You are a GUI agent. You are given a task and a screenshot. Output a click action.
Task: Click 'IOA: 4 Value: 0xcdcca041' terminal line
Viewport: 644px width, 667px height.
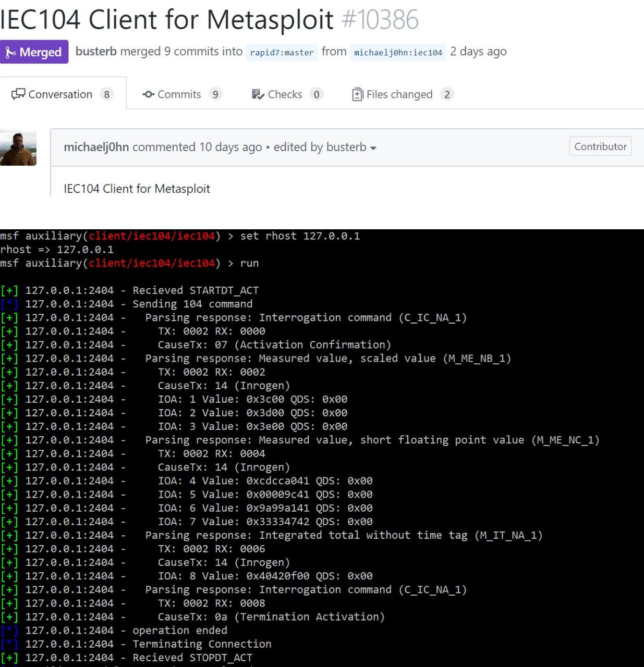265,480
